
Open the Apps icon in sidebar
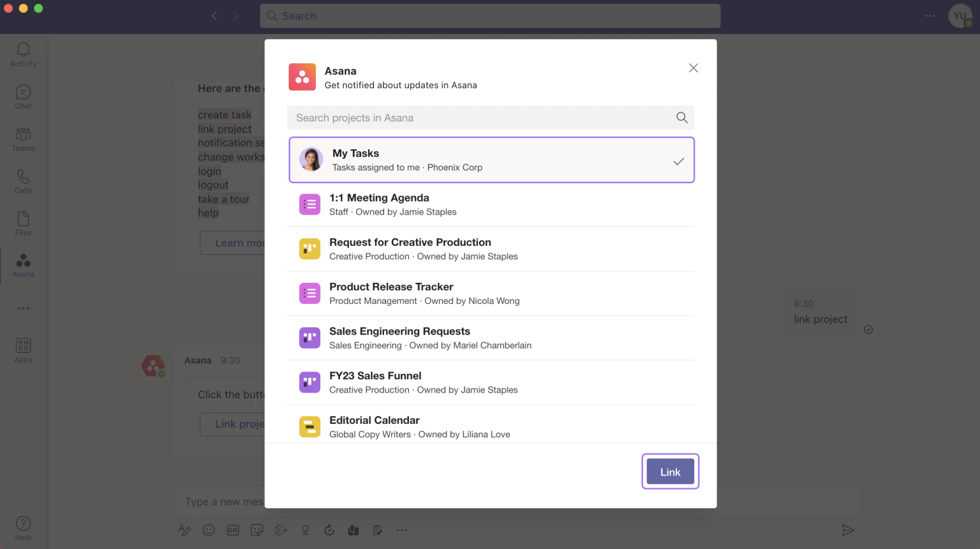coord(23,350)
